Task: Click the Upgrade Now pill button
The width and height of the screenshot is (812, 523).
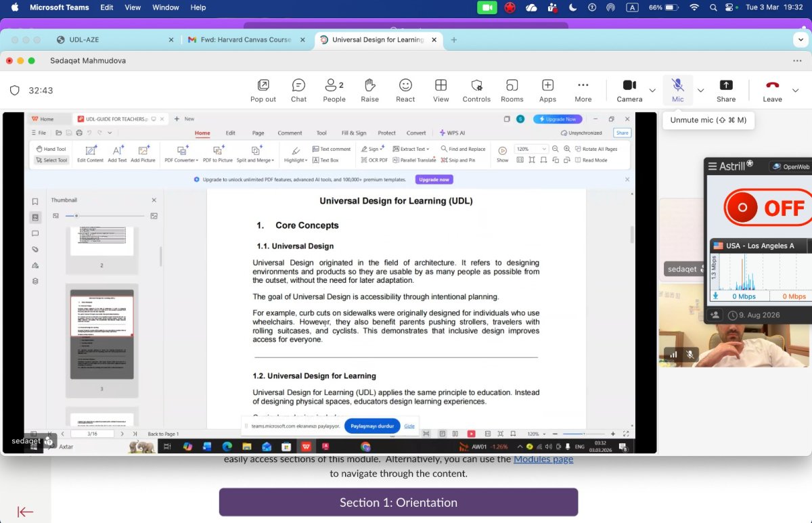Action: click(558, 119)
